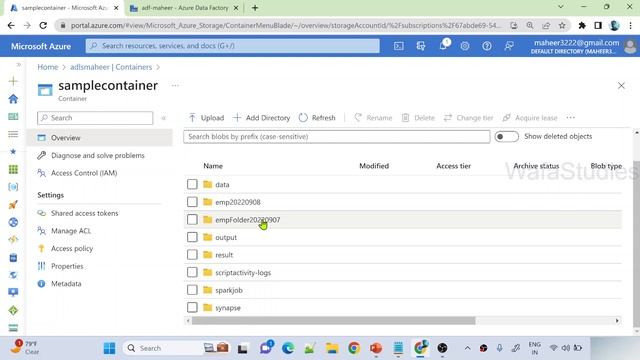Open the data folder
The width and height of the screenshot is (640, 360).
(x=222, y=184)
